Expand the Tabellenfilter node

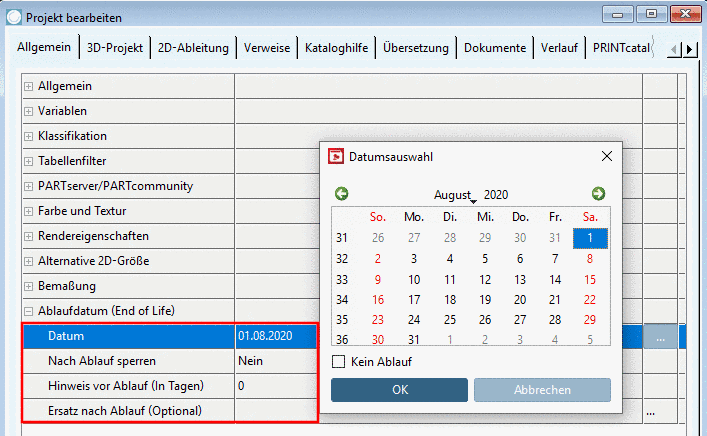coord(28,161)
